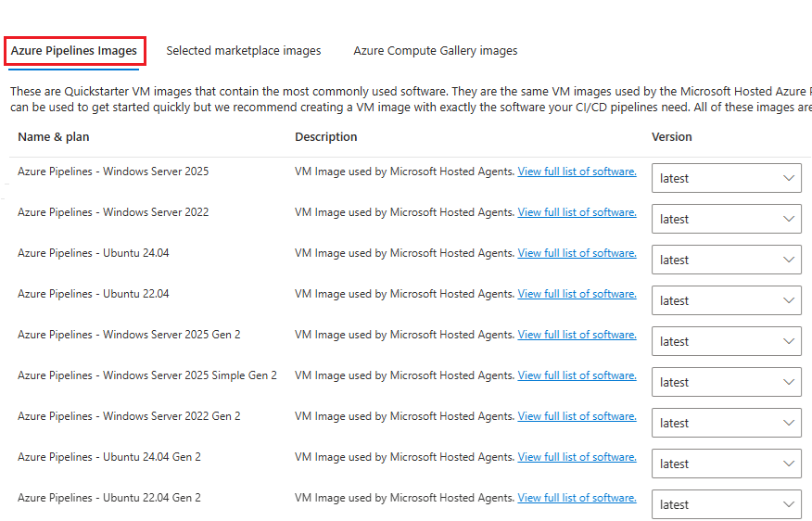Screen dimensions: 812x521
Task: Select Azure Pipelines - Windows Server 2025 Gen 2 name
Action: pyautogui.click(x=129, y=335)
